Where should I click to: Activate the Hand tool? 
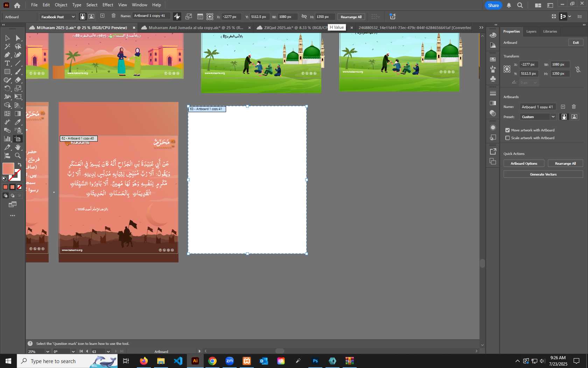coord(18,147)
